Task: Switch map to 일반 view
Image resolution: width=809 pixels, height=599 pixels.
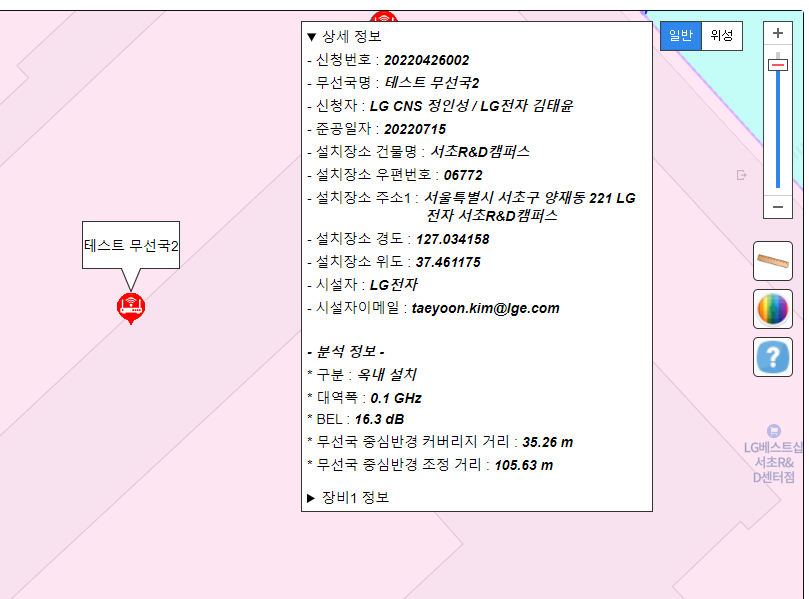Action: [680, 35]
